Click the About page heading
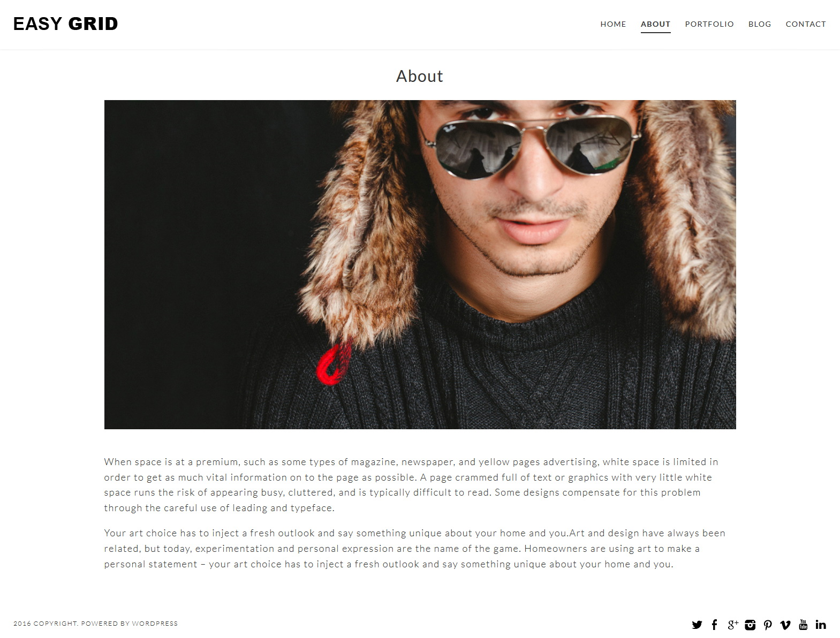Image resolution: width=840 pixels, height=638 pixels. click(x=420, y=76)
